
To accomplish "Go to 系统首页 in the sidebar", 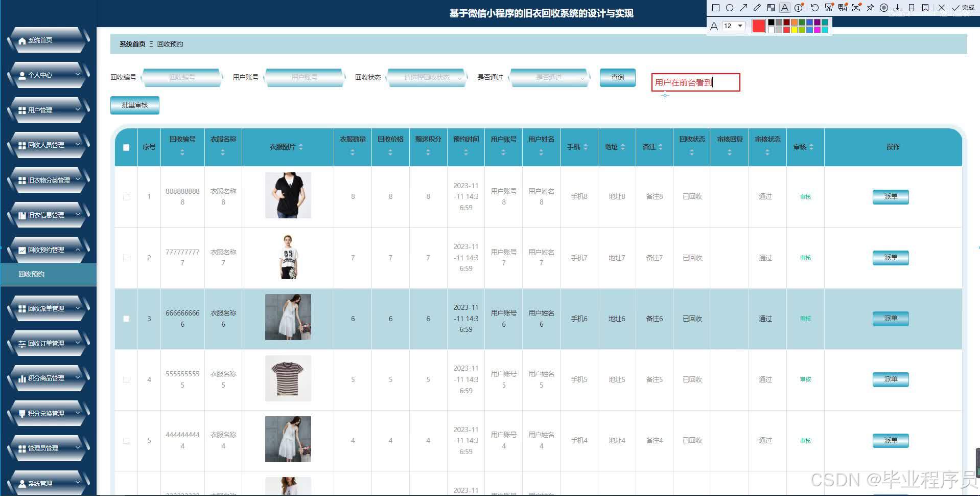I will [49, 40].
